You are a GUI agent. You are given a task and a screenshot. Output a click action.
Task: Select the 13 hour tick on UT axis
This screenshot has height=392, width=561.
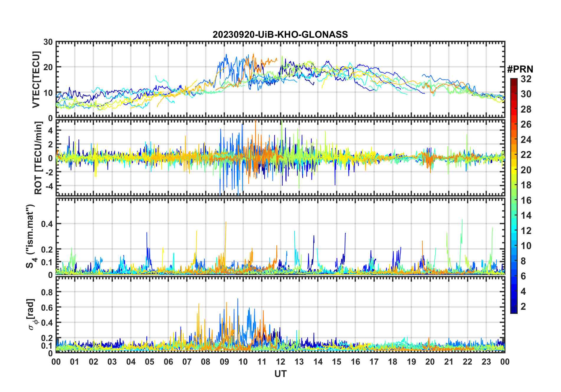[299, 362]
